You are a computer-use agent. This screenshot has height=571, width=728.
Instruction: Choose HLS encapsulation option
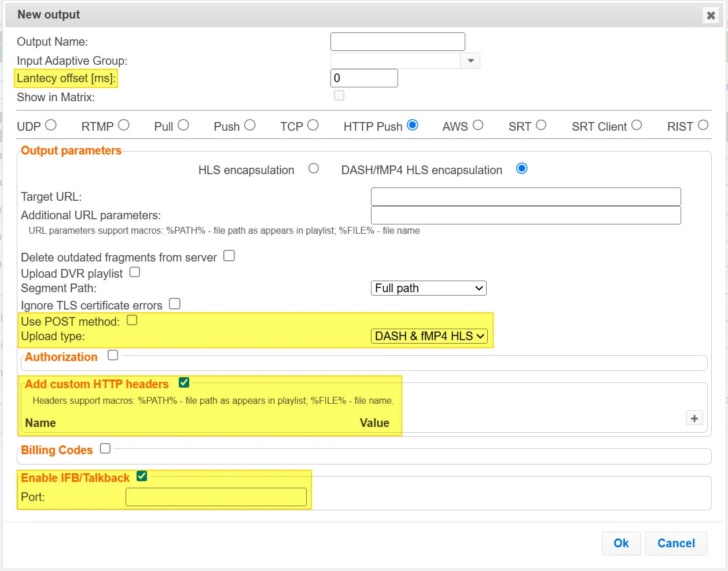pyautogui.click(x=314, y=168)
